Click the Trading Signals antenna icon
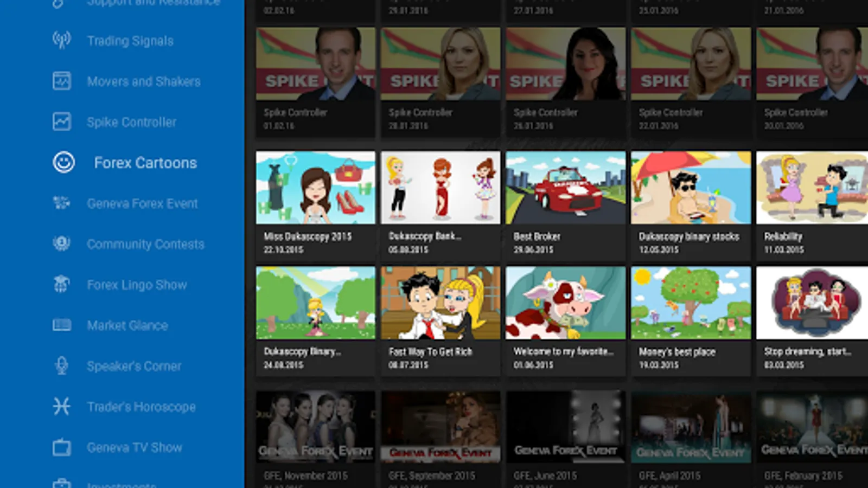 [62, 40]
